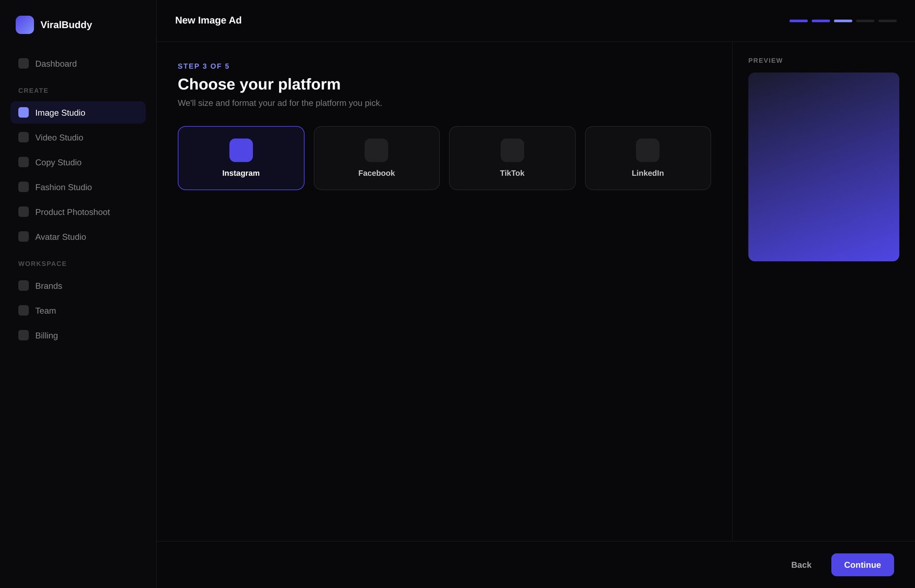Click the Instagram platform icon
Screen dimensions: 915x588
coord(241,150)
